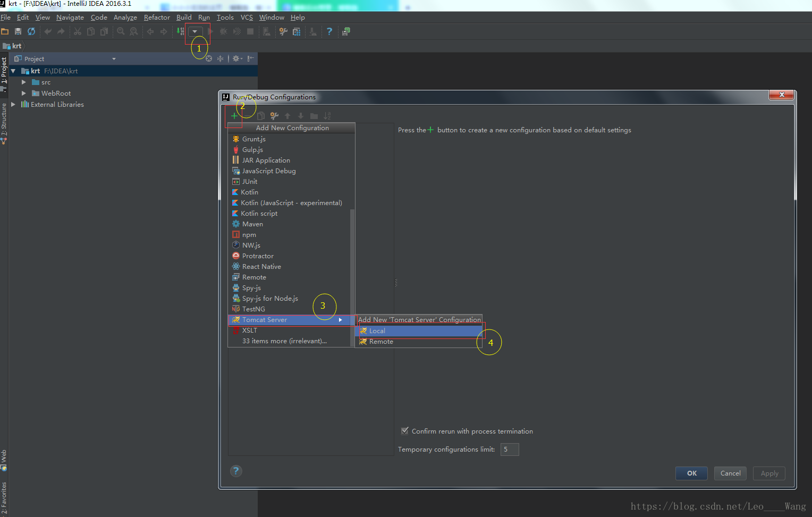812x517 pixels.
Task: Select JUnit in configuration list
Action: (x=289, y=182)
